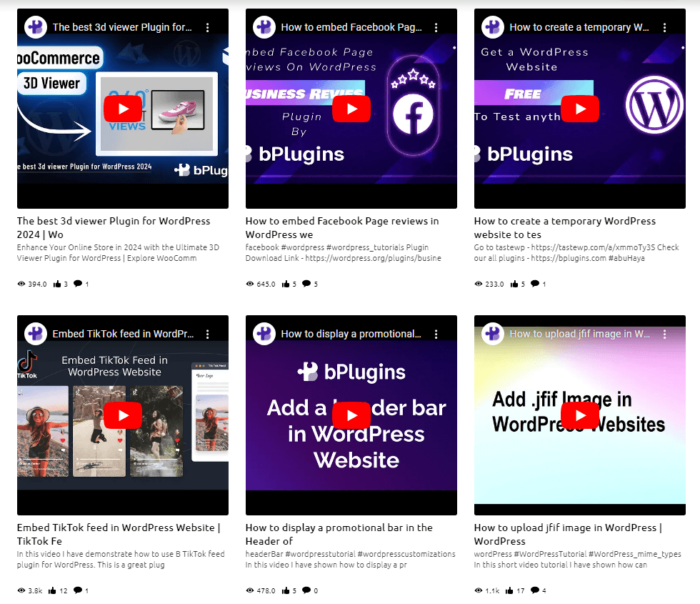The height and width of the screenshot is (604, 700).
Task: Open more options on TikTok feed video
Action: (x=208, y=334)
